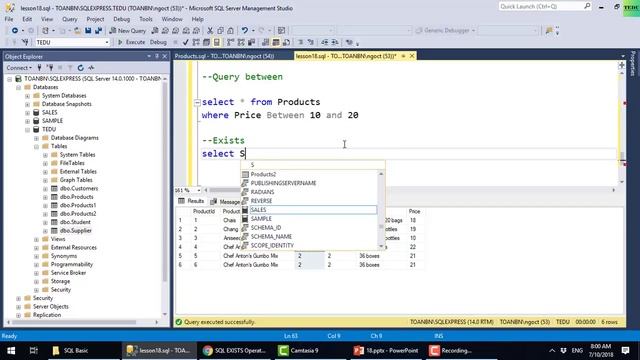Screen dimensions: 640x360
Task: Click the Paste toolbar icon
Action: (x=231, y=31)
